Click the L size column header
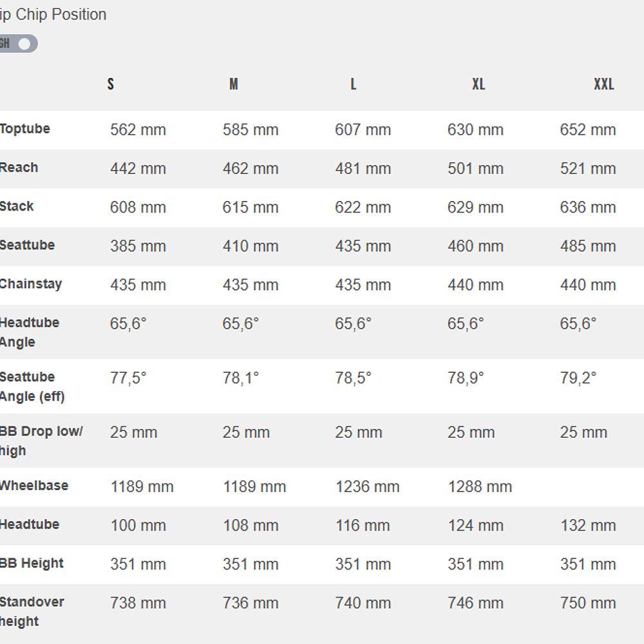The image size is (644, 644). [x=353, y=84]
